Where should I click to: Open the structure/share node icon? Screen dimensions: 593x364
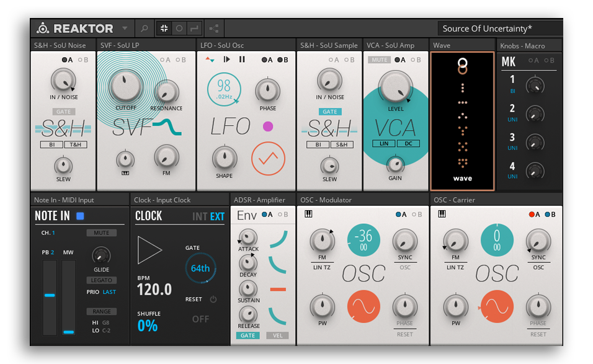click(214, 29)
